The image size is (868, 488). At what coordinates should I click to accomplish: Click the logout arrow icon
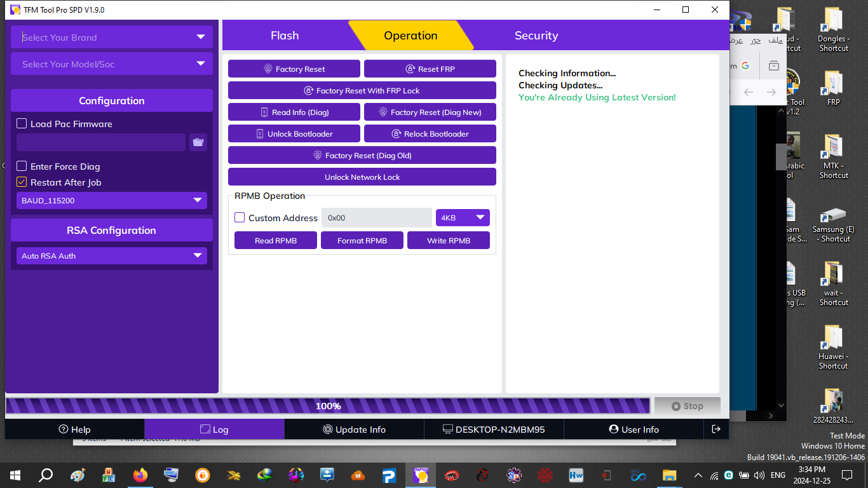pyautogui.click(x=716, y=429)
